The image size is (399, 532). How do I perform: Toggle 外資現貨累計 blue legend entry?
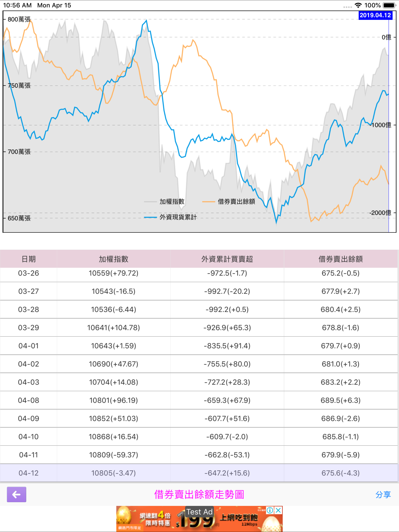pos(170,217)
